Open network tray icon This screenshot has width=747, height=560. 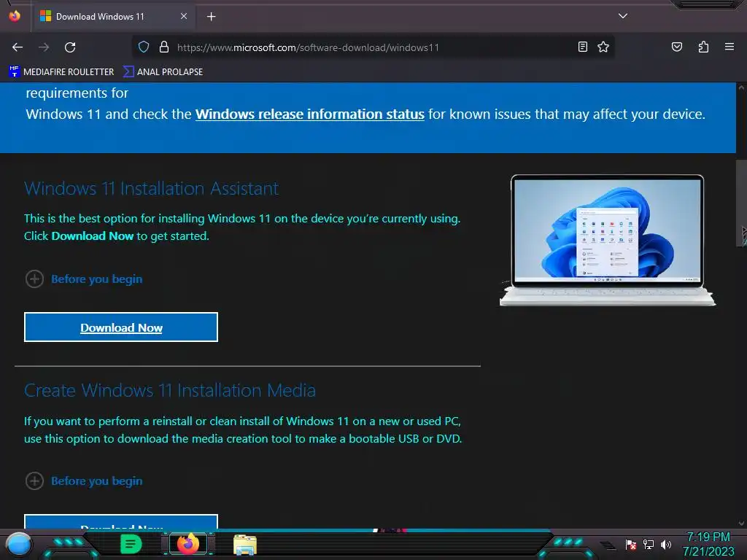pos(649,545)
